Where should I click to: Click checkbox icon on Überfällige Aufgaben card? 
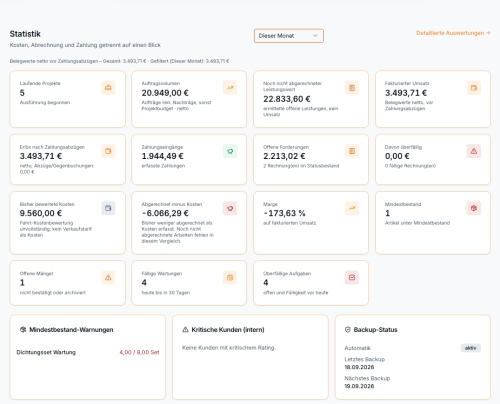352,278
